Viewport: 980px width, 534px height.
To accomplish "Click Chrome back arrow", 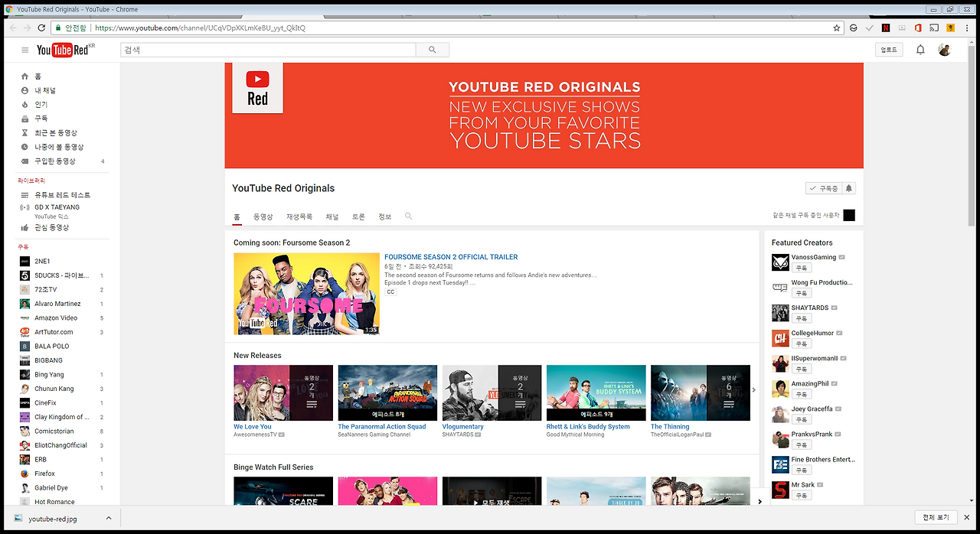I will coord(13,28).
